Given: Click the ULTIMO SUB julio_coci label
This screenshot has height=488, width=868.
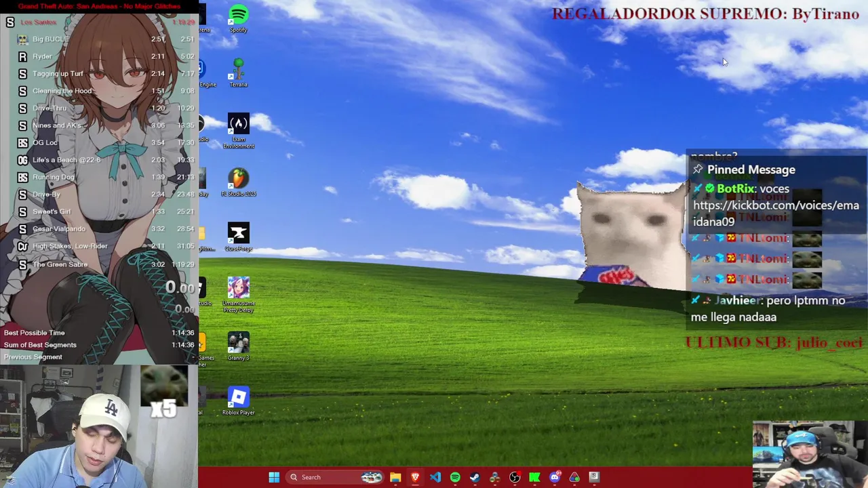Looking at the screenshot, I should [774, 342].
